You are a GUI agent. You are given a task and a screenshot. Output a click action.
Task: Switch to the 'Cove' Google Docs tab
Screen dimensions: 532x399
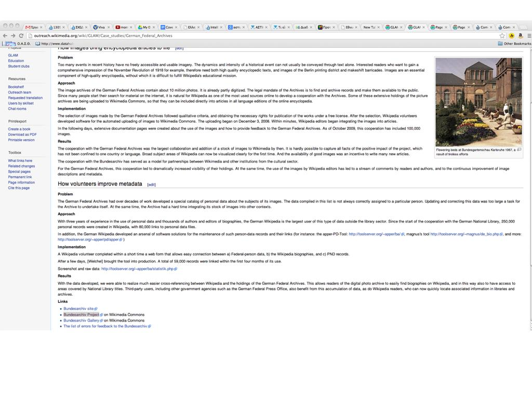[x=169, y=27]
